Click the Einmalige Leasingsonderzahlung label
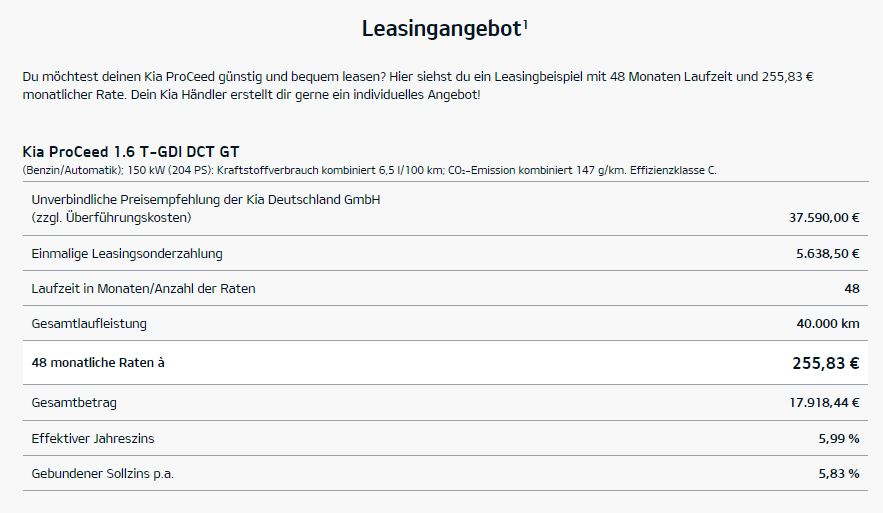Image resolution: width=883 pixels, height=513 pixels. (127, 253)
